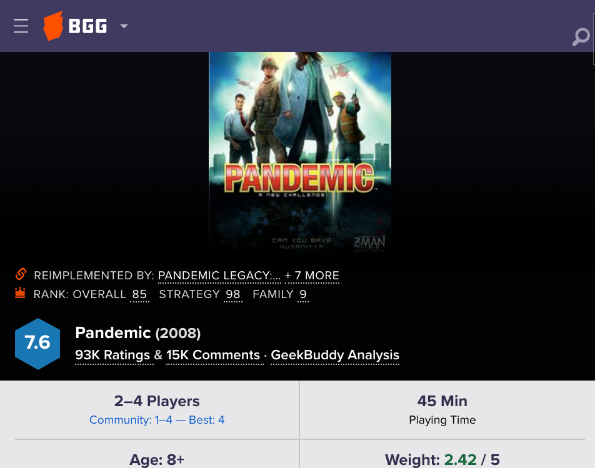View the 15K Comments link

[x=213, y=355]
